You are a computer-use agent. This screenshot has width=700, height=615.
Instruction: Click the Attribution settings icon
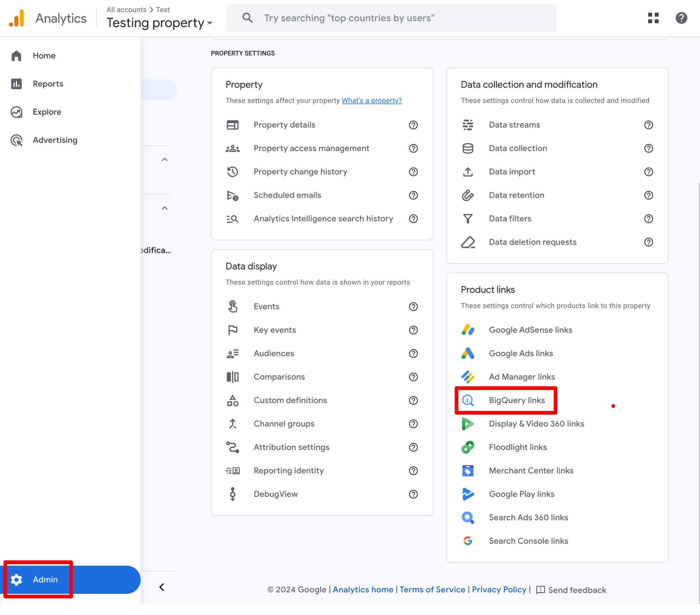click(x=232, y=447)
